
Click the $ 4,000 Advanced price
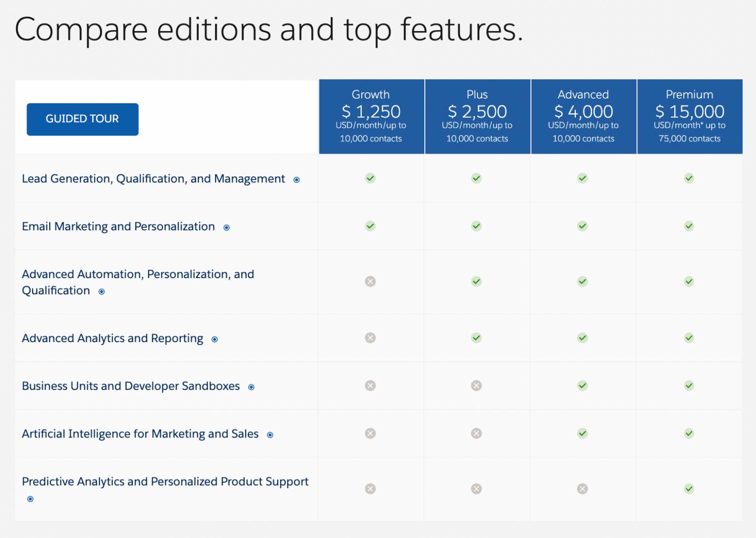[x=584, y=112]
